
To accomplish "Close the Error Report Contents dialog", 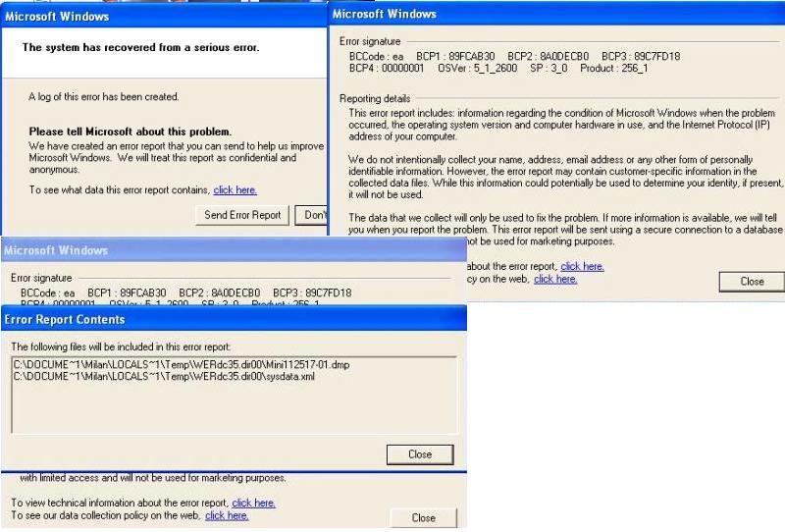I will (419, 454).
